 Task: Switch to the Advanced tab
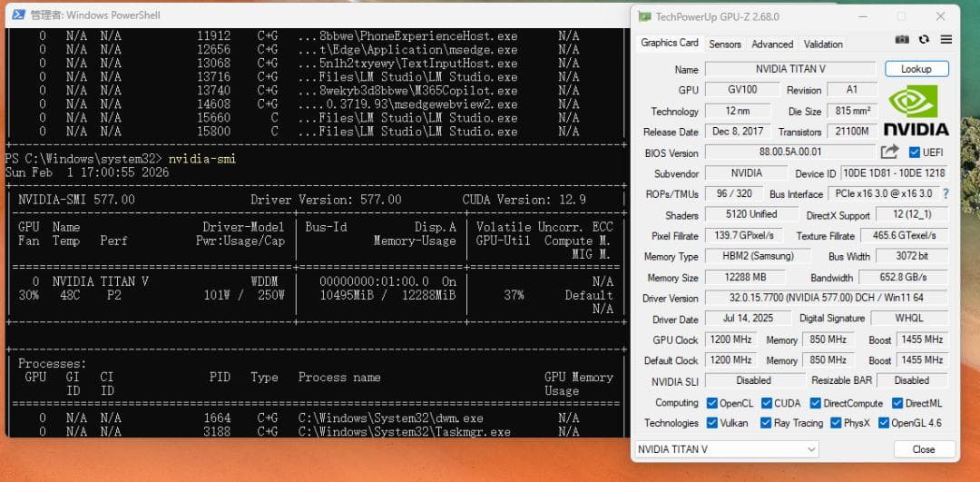pyautogui.click(x=772, y=44)
